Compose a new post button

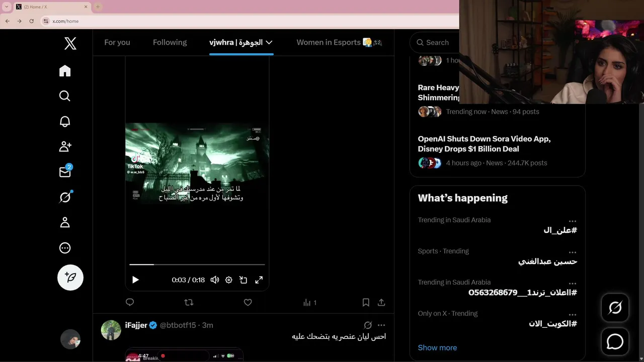pos(70,278)
